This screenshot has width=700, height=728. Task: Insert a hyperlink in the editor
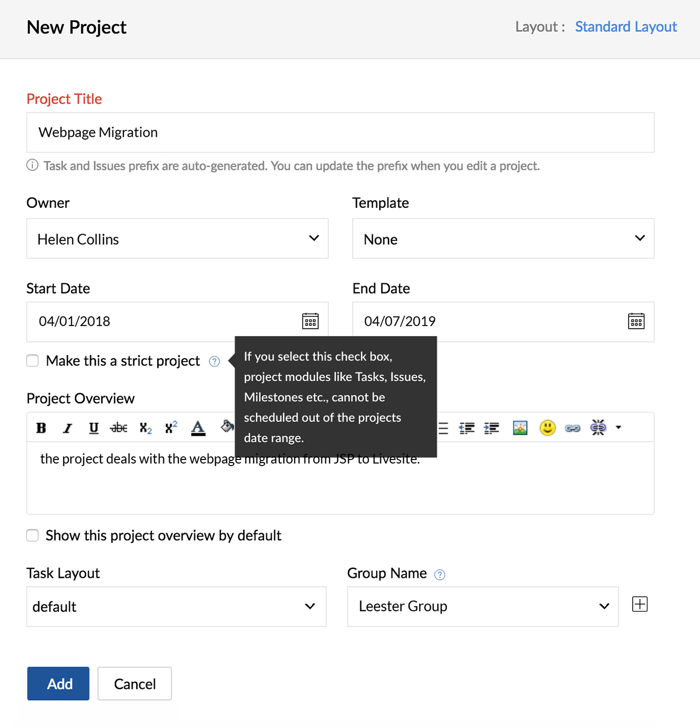click(x=572, y=428)
